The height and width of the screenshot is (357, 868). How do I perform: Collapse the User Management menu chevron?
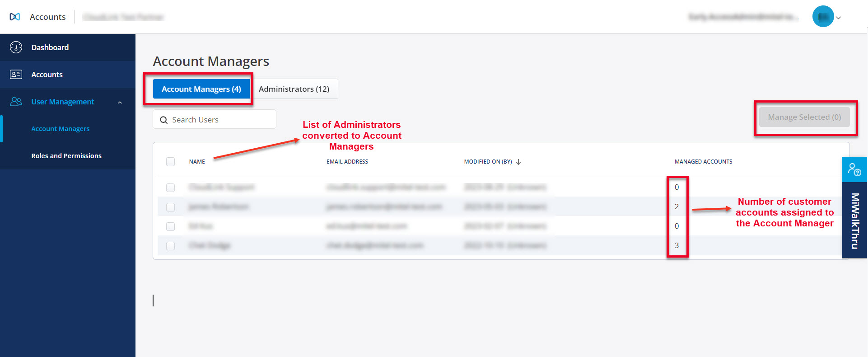point(120,102)
